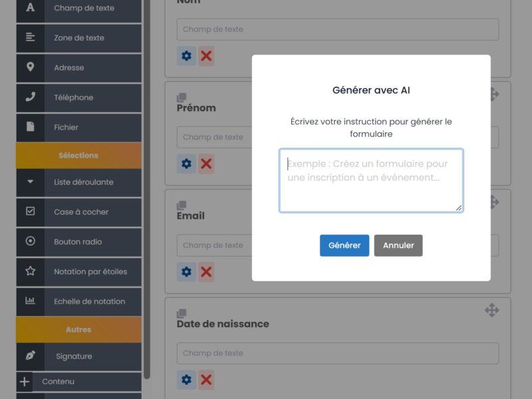Viewport: 532px width, 399px height.
Task: Click inside the AI instruction text area
Action: tap(370, 180)
